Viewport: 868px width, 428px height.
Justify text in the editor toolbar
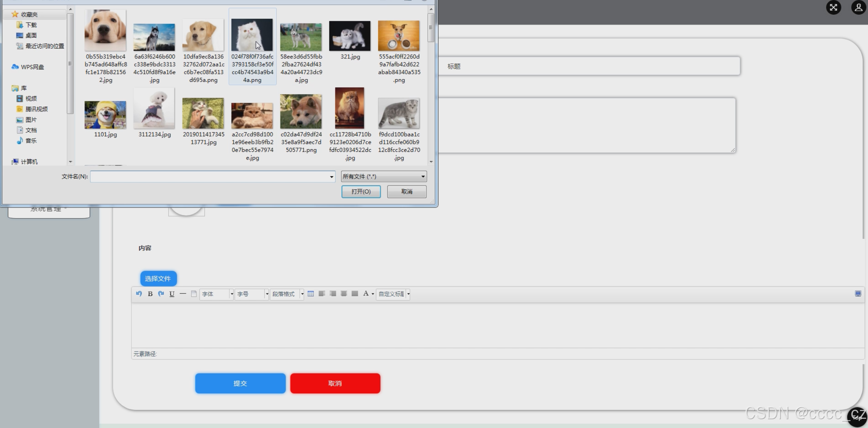(355, 294)
